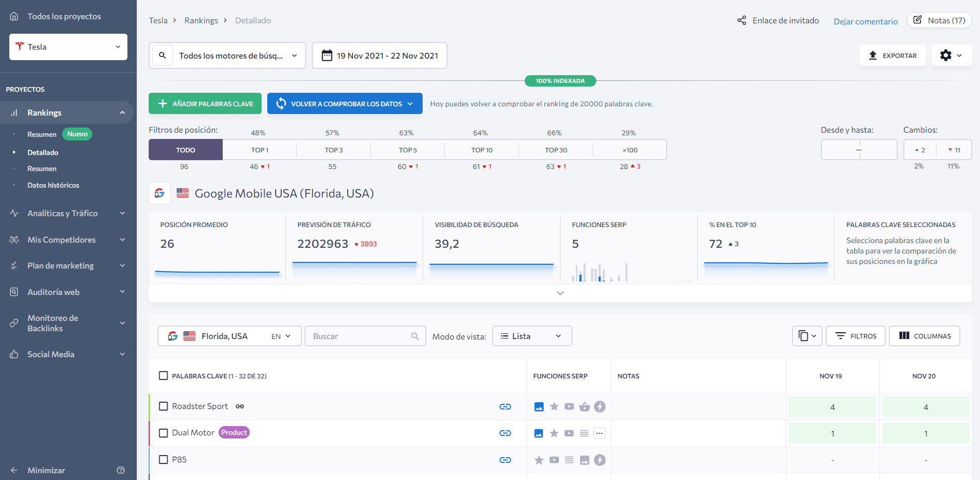Open Resumen with the Nuevo badge

pos(59,134)
